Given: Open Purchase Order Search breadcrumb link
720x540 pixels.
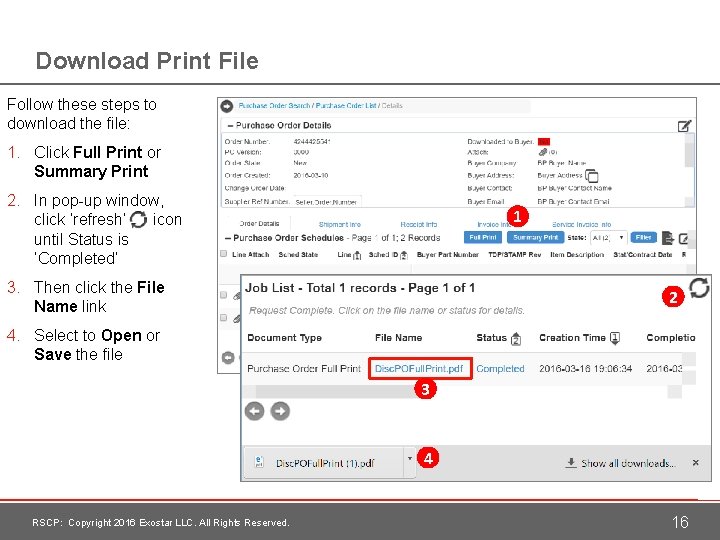Looking at the screenshot, I should coord(274,106).
